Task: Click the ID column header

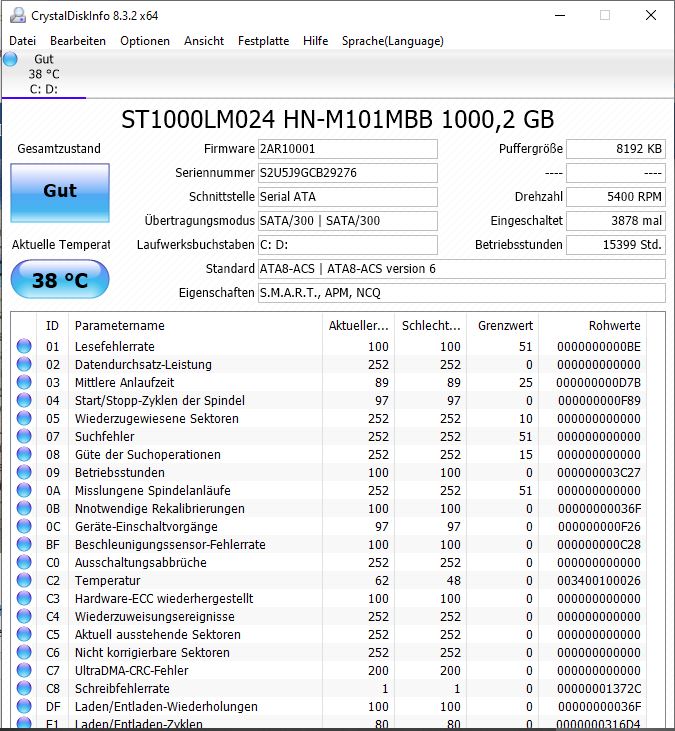Action: (x=52, y=325)
